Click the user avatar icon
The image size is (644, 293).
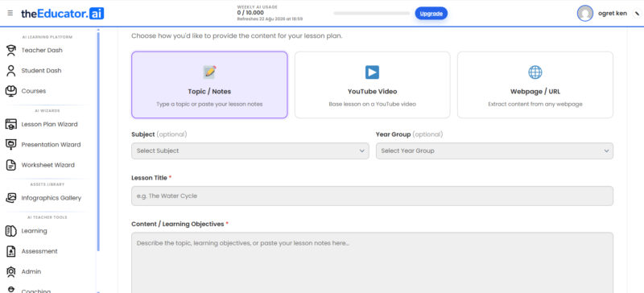585,13
